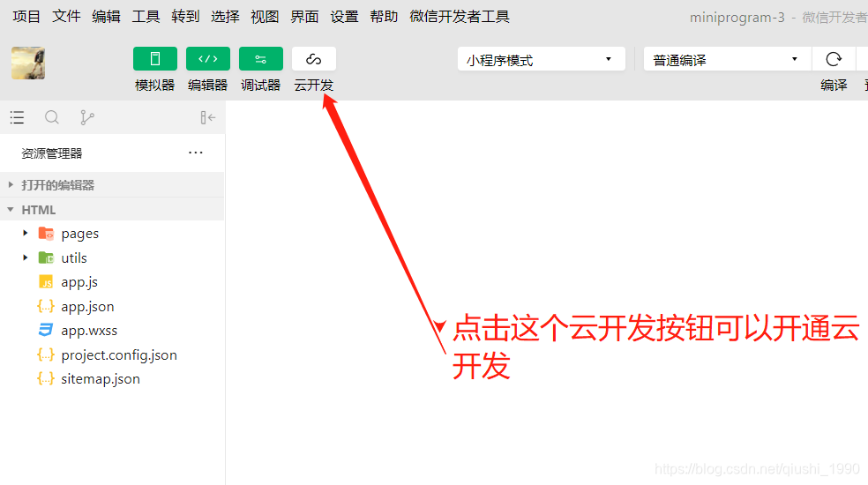Screen dimensions: 868x485
Task: Expand the utils folder
Action: click(x=26, y=257)
